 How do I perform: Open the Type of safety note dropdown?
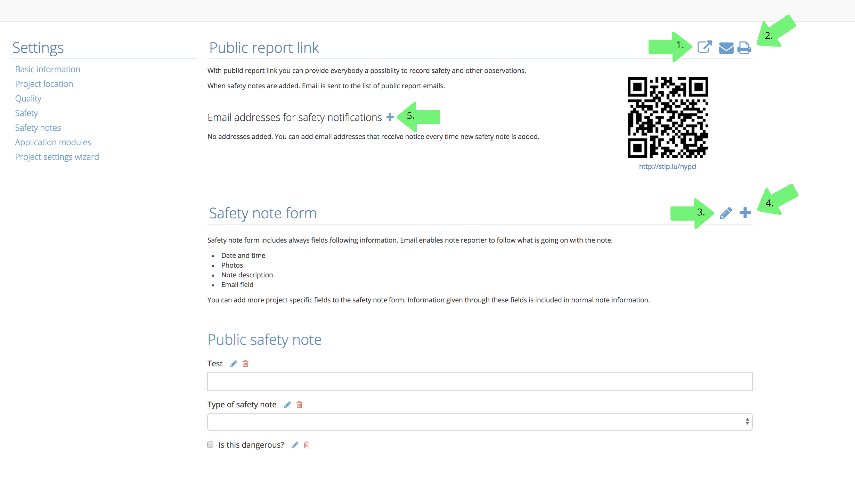tap(480, 422)
